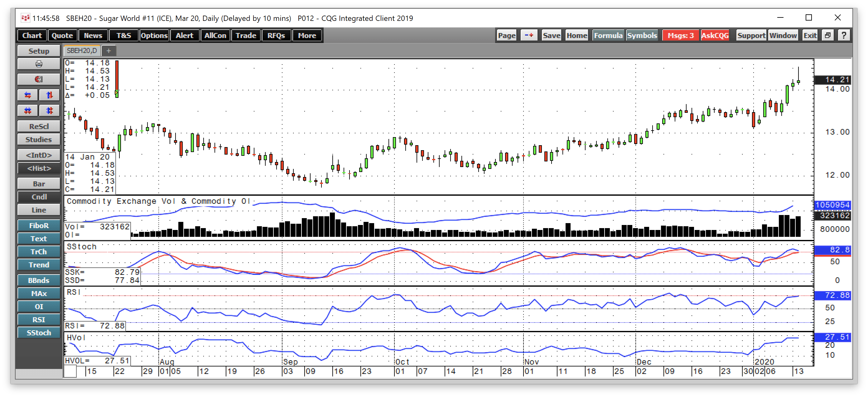The width and height of the screenshot is (868, 397).
Task: Open the Studies list
Action: point(38,139)
